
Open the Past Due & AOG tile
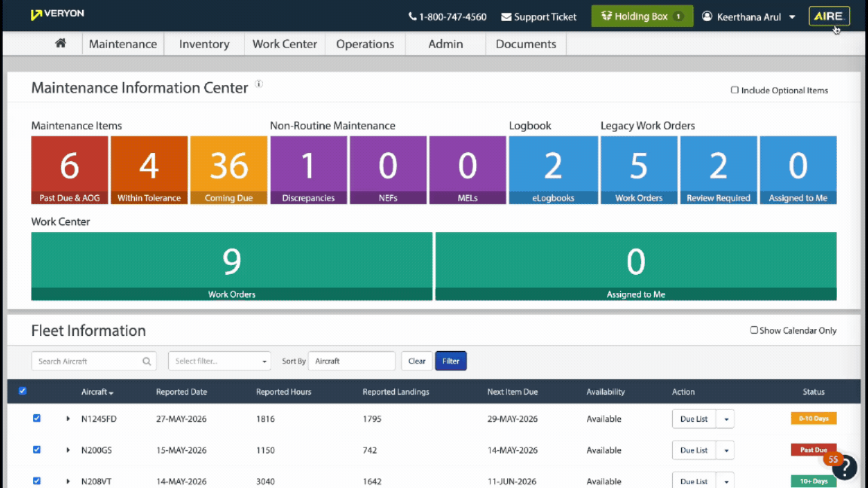click(x=70, y=170)
